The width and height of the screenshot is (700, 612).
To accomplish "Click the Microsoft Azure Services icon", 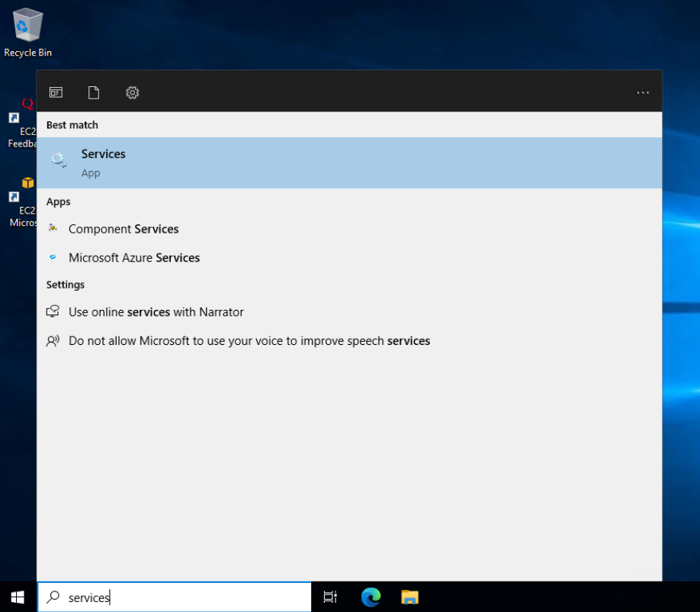I will point(53,257).
